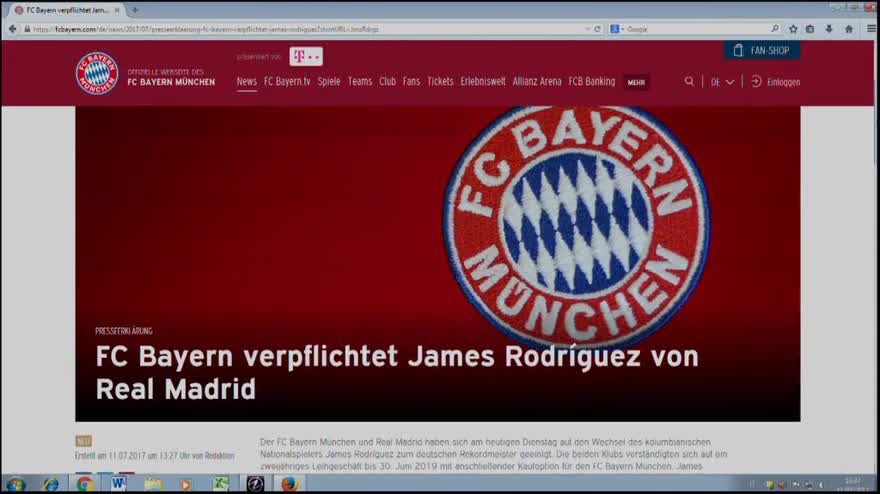
Task: Open the Firefox home page icon
Action: coord(848,29)
